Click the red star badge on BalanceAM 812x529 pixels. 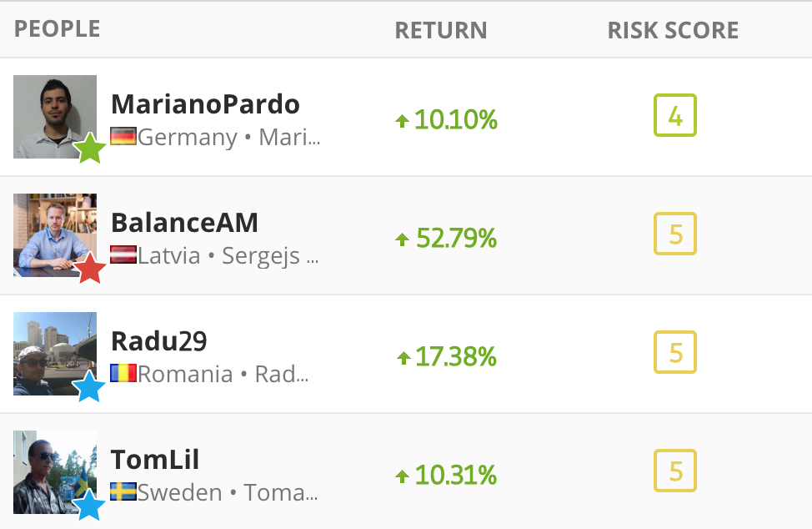tap(89, 268)
